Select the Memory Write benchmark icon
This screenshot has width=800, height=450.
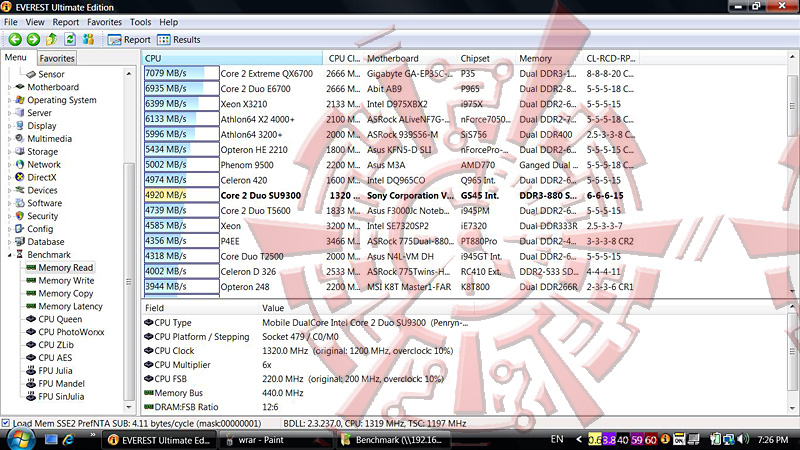[31, 280]
